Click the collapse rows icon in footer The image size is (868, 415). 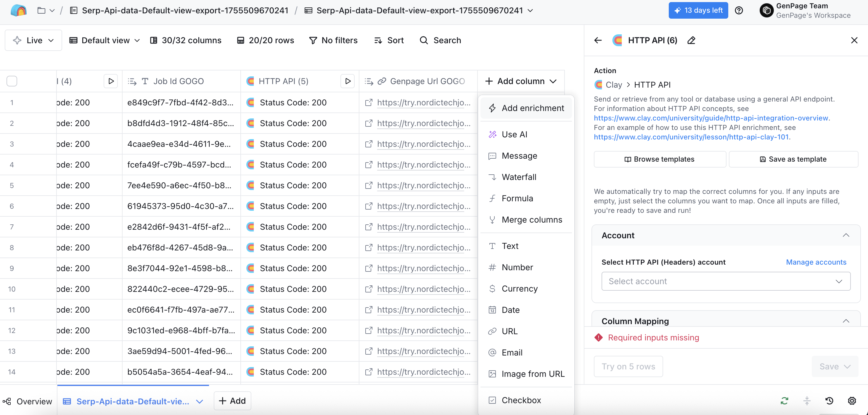807,401
